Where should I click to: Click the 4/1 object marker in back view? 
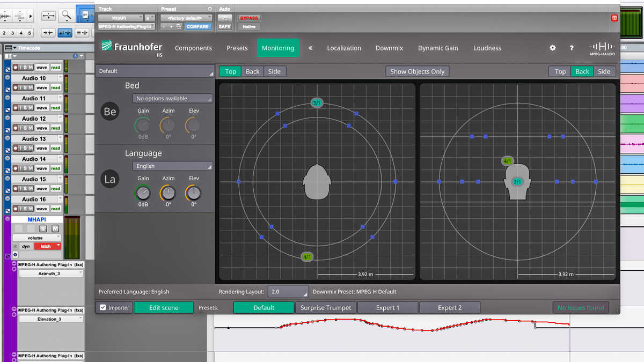[508, 161]
